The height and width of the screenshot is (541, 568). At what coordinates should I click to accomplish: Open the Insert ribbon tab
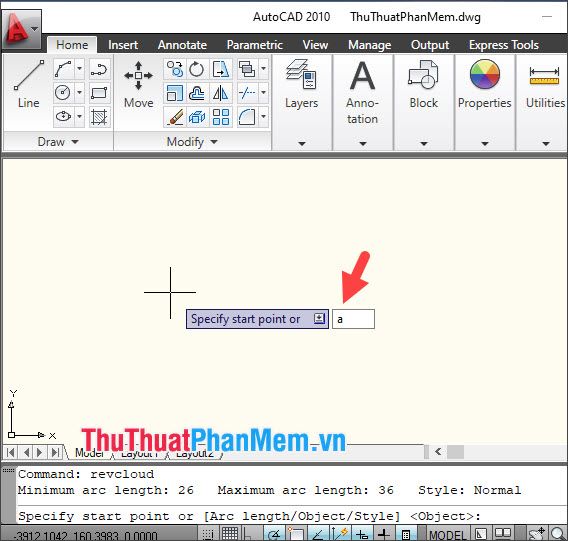[x=123, y=45]
